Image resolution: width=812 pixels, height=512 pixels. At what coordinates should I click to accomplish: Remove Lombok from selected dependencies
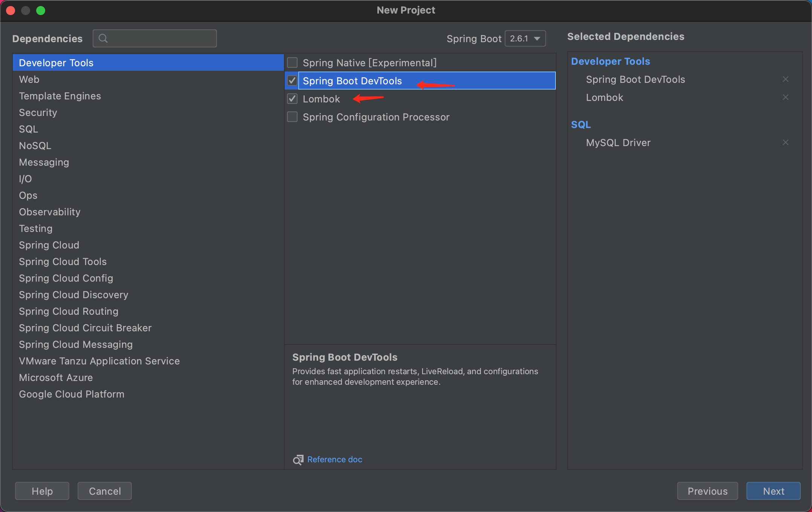coord(785,98)
